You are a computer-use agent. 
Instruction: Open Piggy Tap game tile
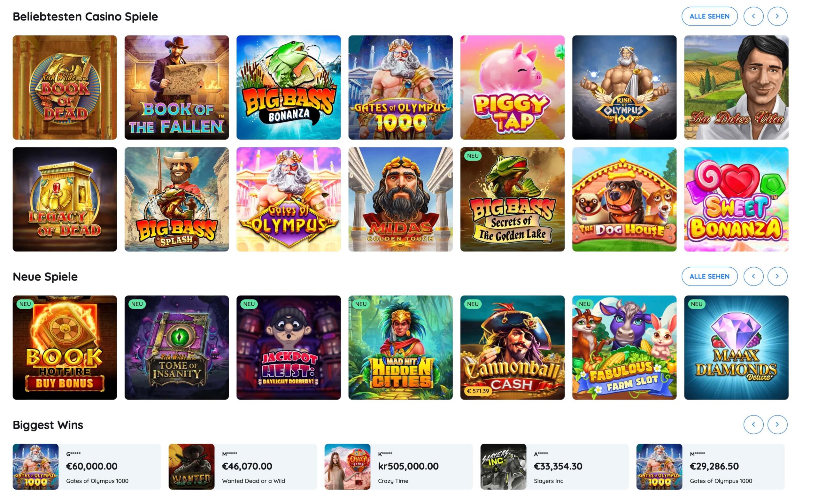pos(512,87)
